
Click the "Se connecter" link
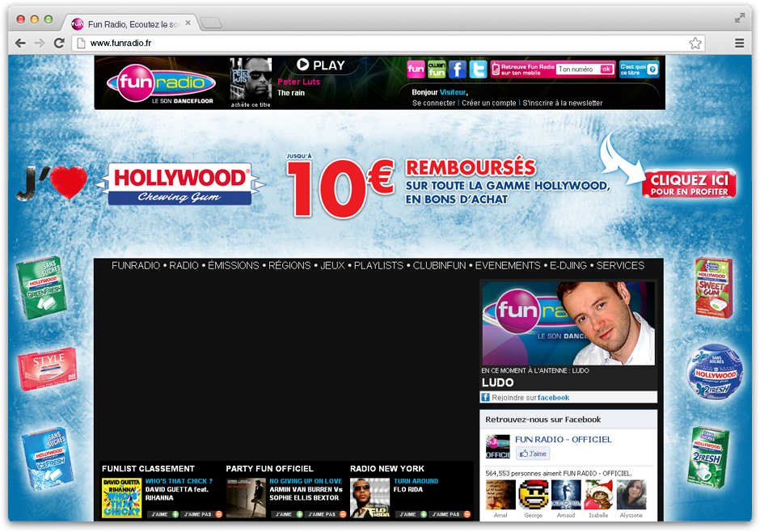click(433, 103)
